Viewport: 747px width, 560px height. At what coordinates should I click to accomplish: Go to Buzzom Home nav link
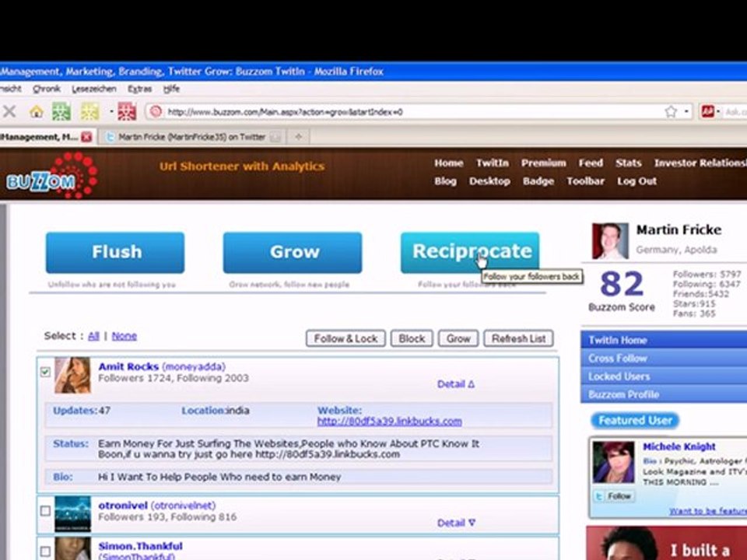pos(448,163)
